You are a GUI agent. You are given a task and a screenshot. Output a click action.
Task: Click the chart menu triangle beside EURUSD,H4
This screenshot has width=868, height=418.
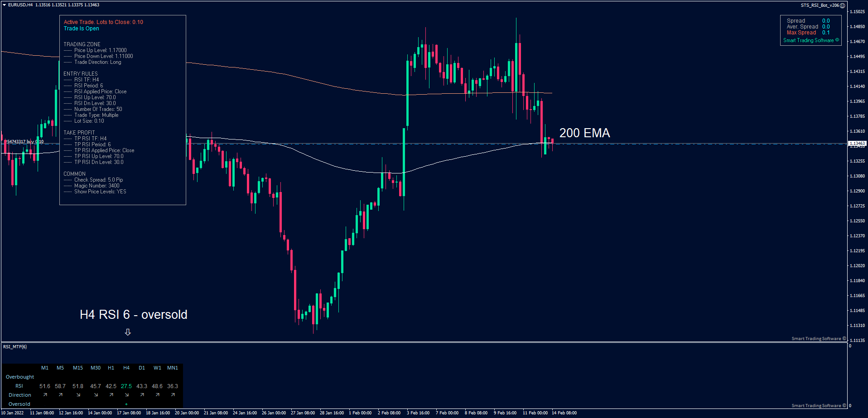coord(4,5)
